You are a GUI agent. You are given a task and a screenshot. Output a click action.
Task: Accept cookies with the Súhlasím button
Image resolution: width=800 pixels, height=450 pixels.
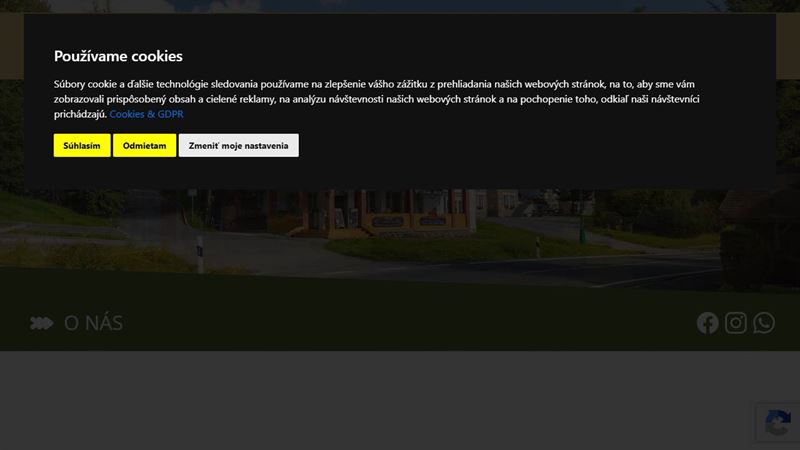click(x=82, y=145)
